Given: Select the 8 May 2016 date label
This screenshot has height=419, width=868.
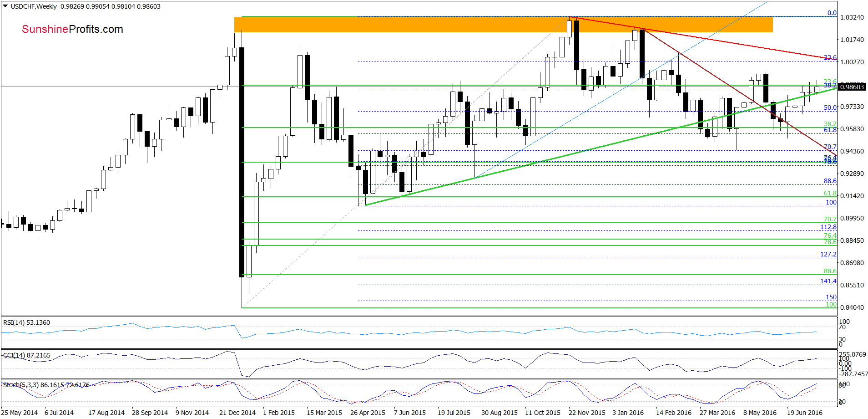Looking at the screenshot, I should point(760,413).
